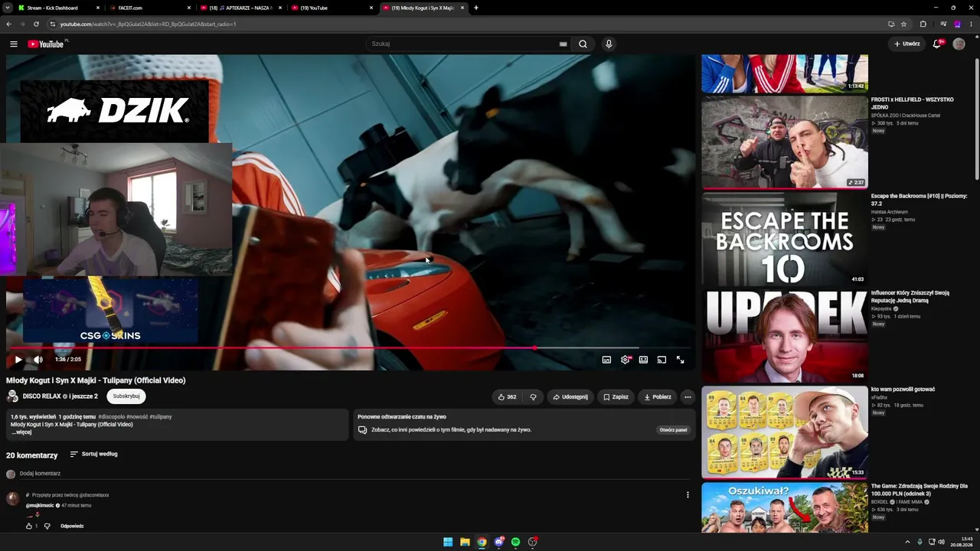The height and width of the screenshot is (551, 980).
Task: Start voice search with microphone
Action: 609,44
